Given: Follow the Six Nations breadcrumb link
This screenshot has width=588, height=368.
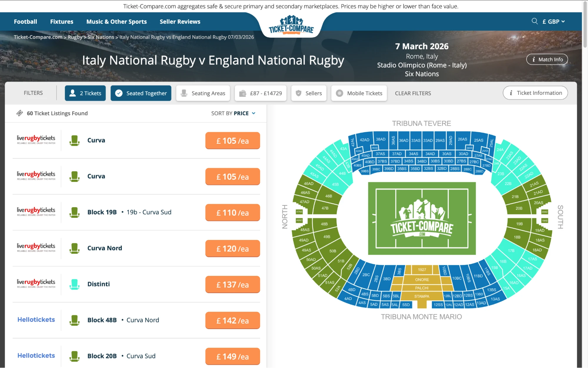Looking at the screenshot, I should point(101,37).
